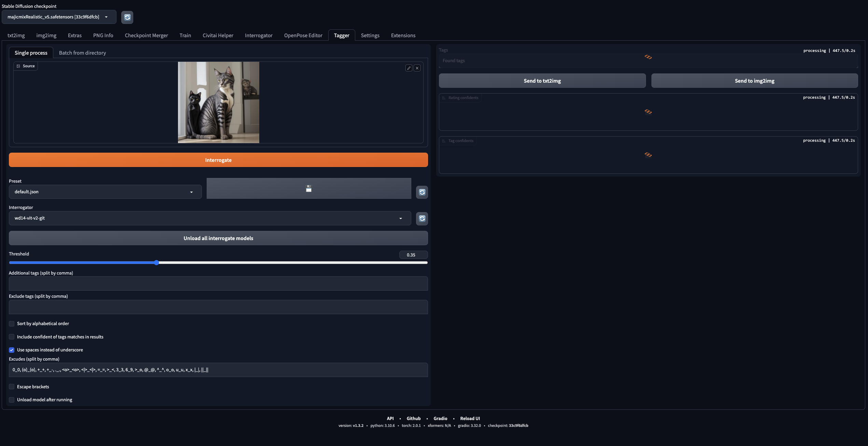This screenshot has width=868, height=446.
Task: Click the refresh icon beside the Interrogator dropdown
Action: click(422, 218)
